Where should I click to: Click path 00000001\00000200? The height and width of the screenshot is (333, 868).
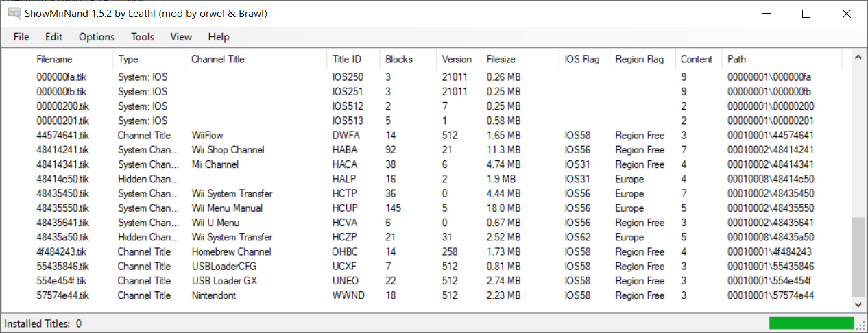[771, 106]
